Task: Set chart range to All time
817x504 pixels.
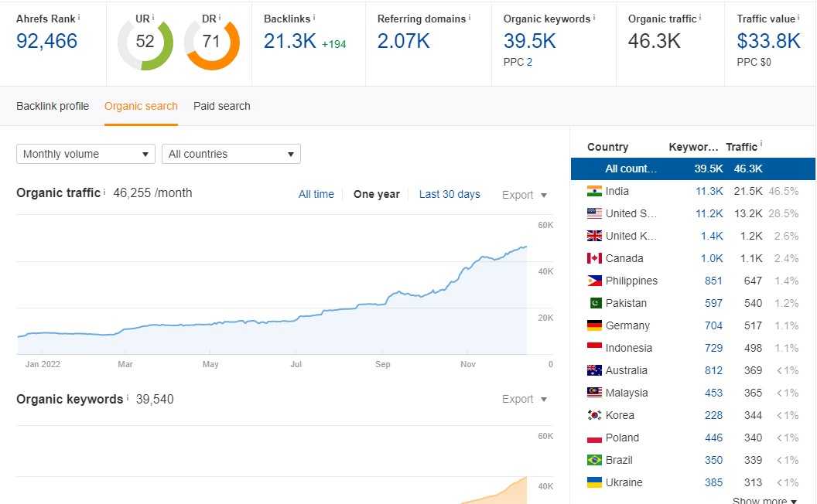Action: tap(316, 194)
